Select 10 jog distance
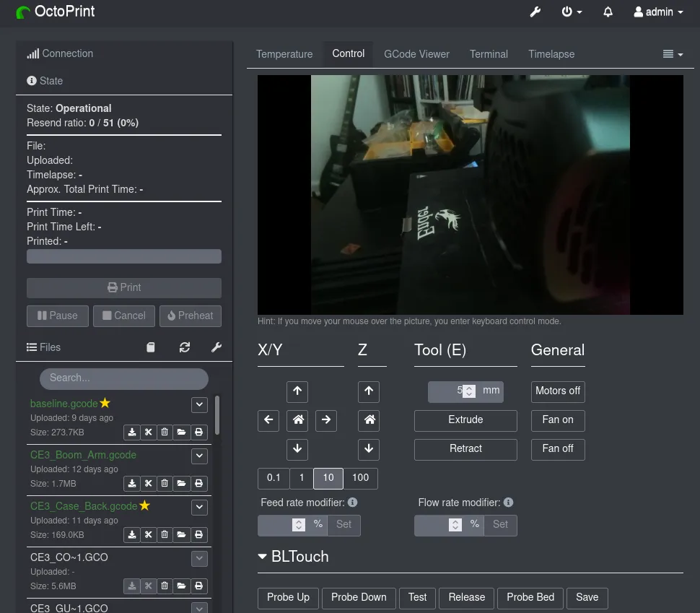The image size is (700, 613). (x=328, y=479)
